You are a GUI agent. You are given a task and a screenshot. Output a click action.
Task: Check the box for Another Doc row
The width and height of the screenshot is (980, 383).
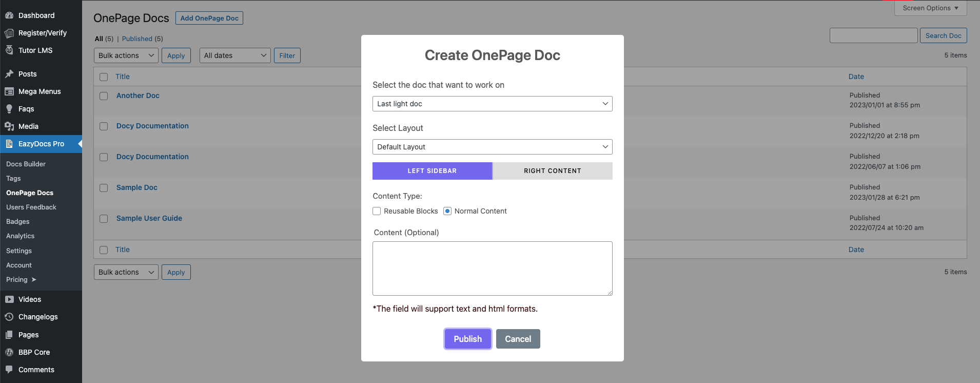(x=104, y=96)
